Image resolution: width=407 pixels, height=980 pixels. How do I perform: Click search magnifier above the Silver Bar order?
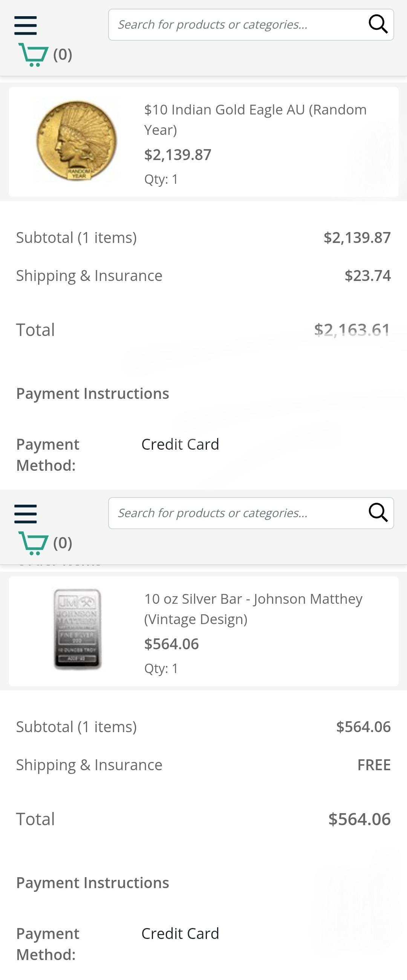tap(378, 513)
